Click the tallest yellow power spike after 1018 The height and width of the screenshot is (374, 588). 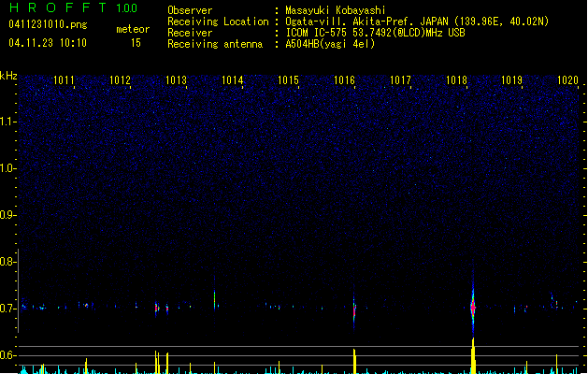(x=473, y=355)
